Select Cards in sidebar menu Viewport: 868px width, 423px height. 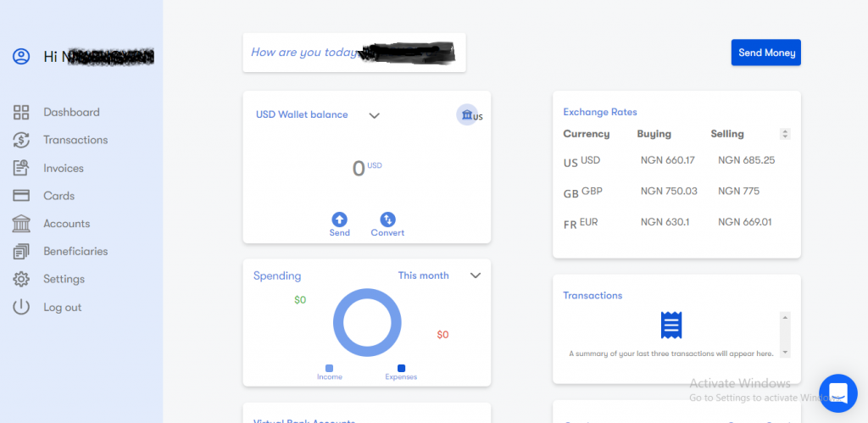tap(58, 196)
